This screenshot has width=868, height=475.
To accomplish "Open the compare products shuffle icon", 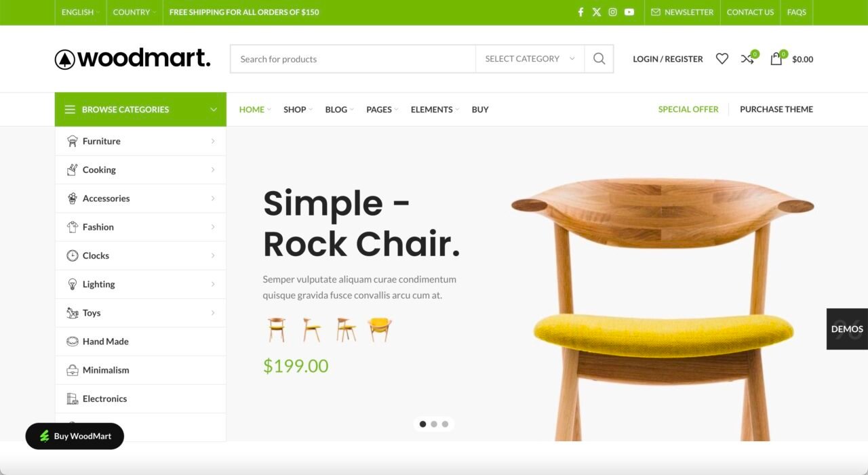I will [x=747, y=59].
